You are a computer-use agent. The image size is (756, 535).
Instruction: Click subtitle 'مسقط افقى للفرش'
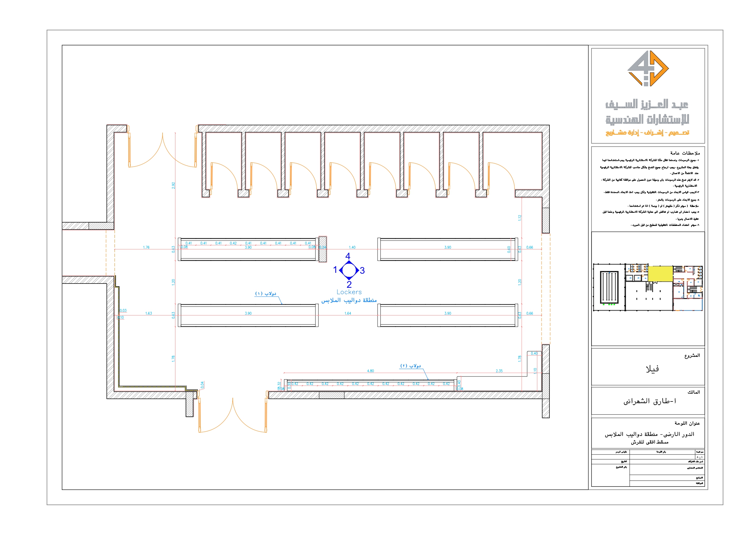point(650,442)
